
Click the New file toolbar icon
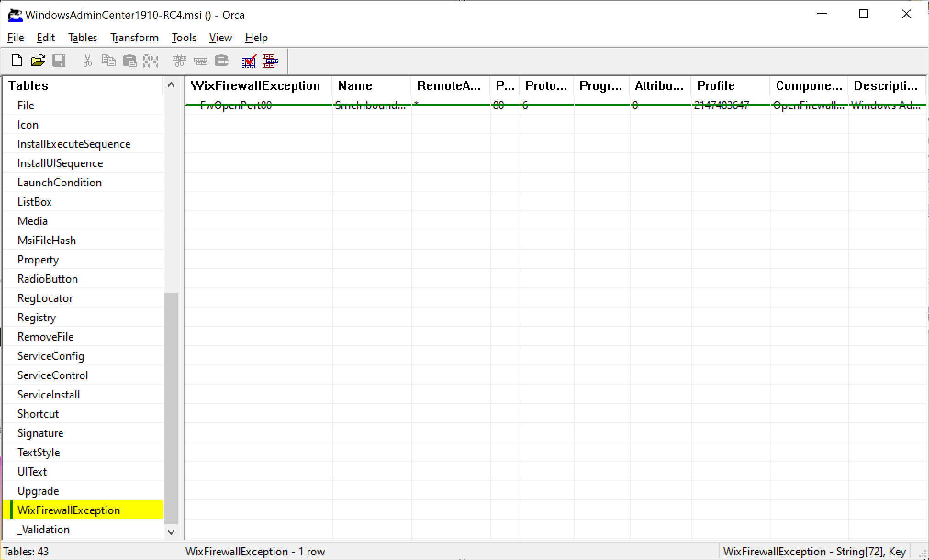(x=17, y=61)
